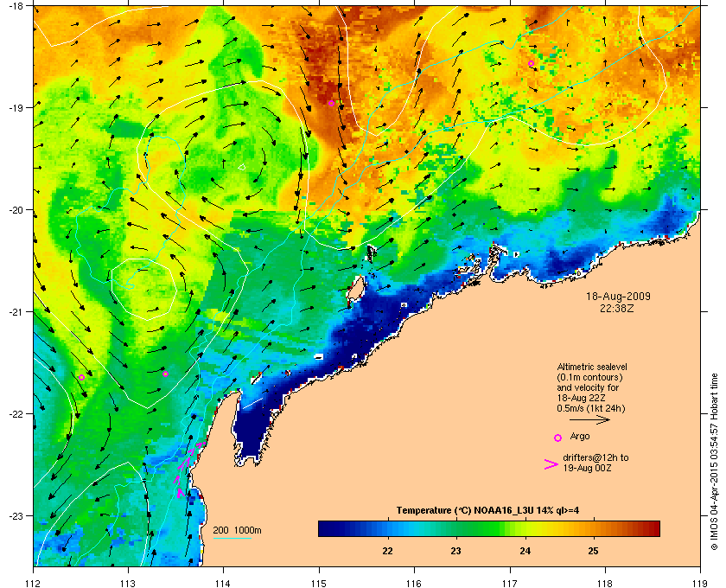Click the 'Argo' legend label

pos(580,436)
